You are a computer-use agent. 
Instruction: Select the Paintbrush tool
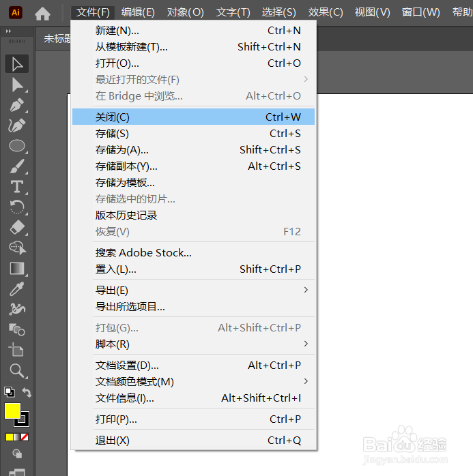click(x=17, y=166)
